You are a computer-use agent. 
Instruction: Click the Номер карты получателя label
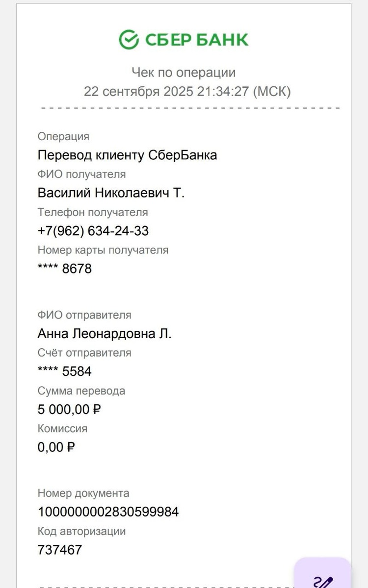[x=103, y=250]
